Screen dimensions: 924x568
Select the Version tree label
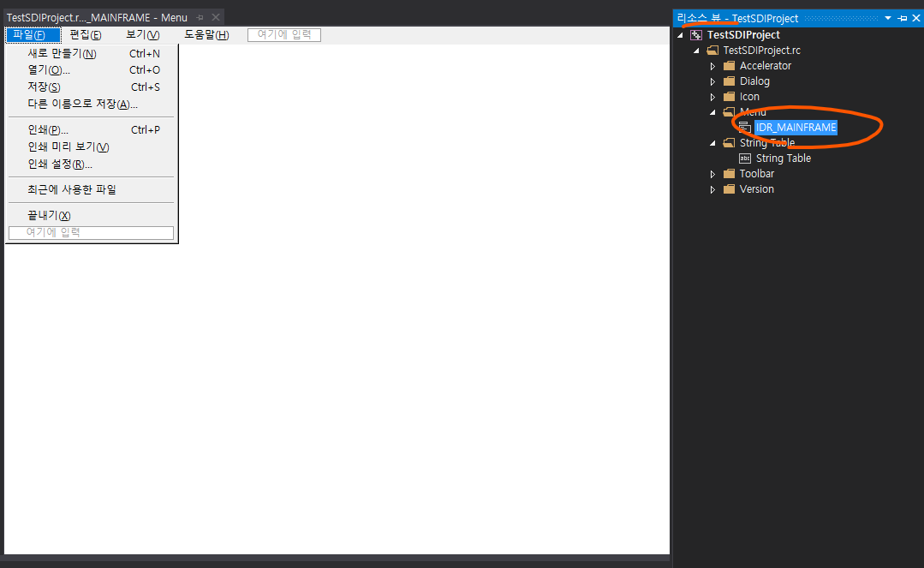click(757, 188)
